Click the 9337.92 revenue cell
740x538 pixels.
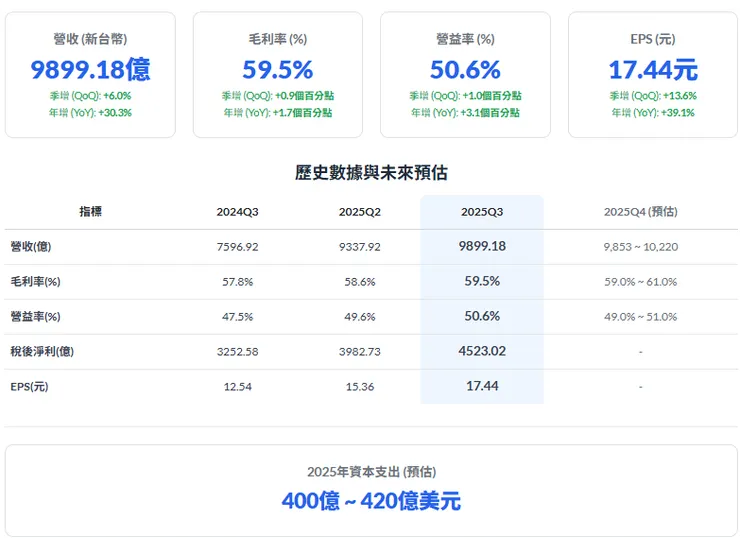(x=360, y=247)
